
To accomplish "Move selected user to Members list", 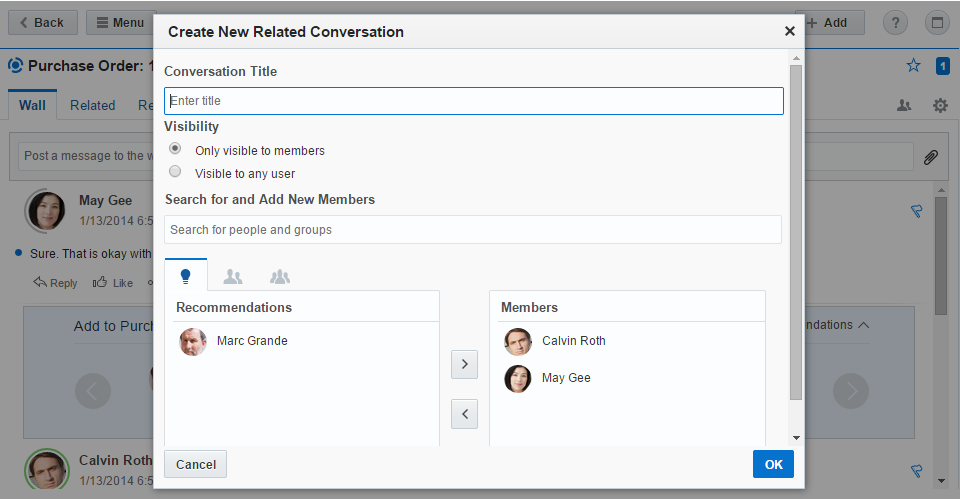I will [x=464, y=364].
